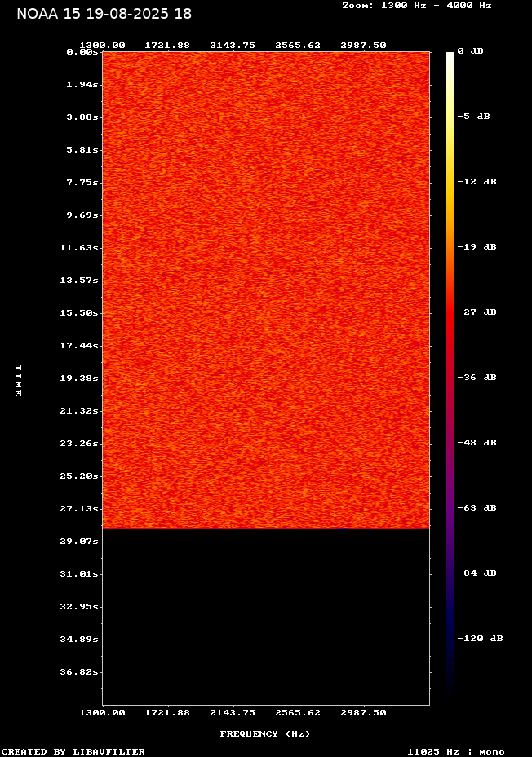Viewport: 532px width, 757px height.
Task: Click the '23.26s' time label
Action: 79,443
